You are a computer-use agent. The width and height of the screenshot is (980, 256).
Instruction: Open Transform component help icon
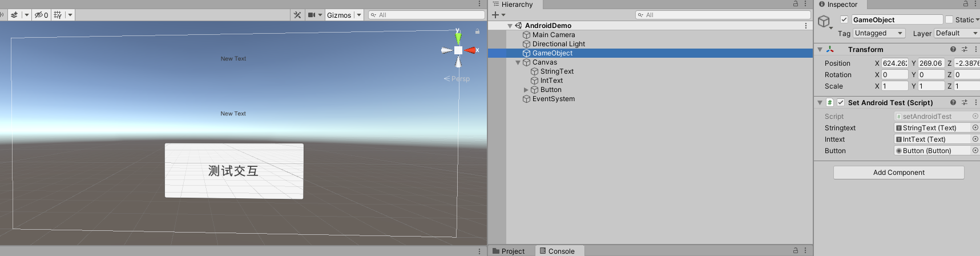[x=953, y=49]
